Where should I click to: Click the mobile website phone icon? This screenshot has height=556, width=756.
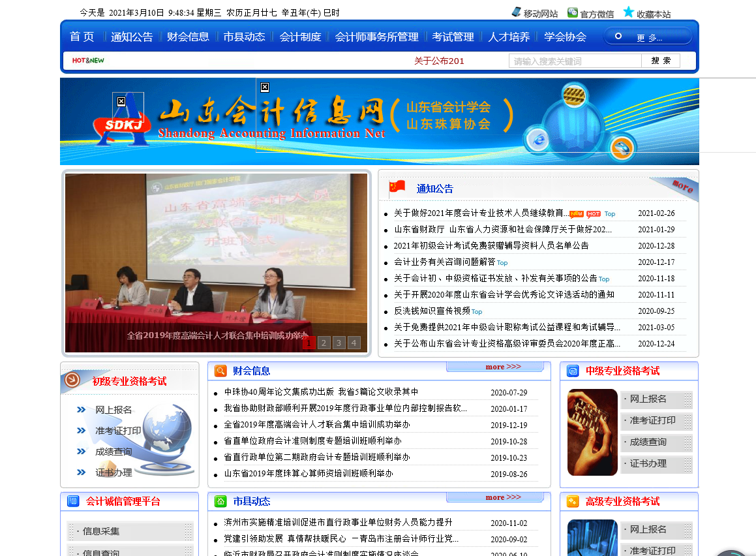tap(516, 12)
